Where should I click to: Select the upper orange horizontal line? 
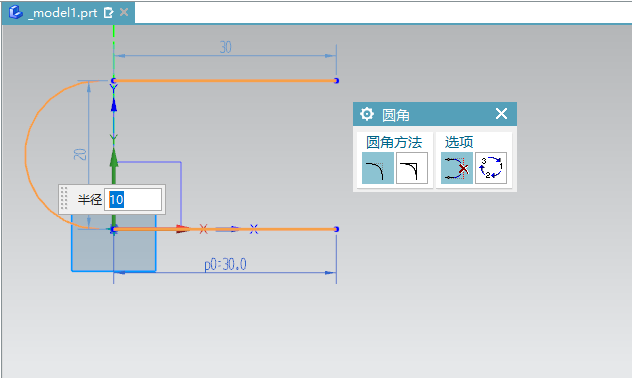click(x=225, y=81)
